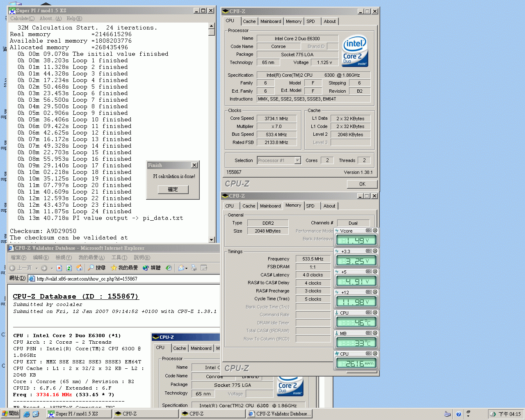Click Start 開始 button on taskbar
525x420 pixels.
click(x=11, y=414)
